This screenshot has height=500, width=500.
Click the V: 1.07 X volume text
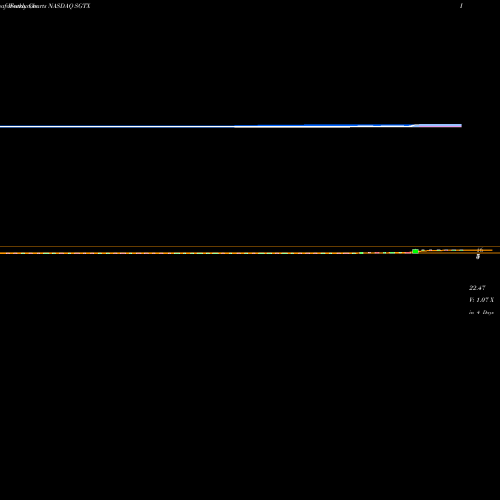(481, 300)
